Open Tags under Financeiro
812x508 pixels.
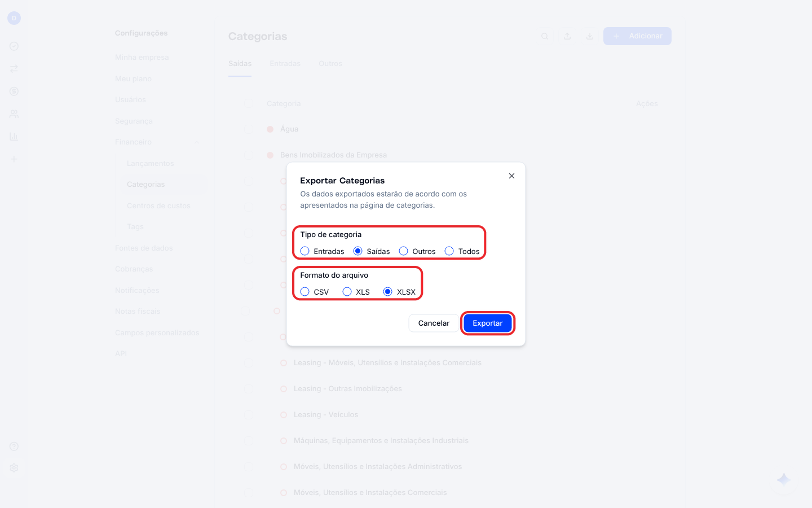(135, 227)
